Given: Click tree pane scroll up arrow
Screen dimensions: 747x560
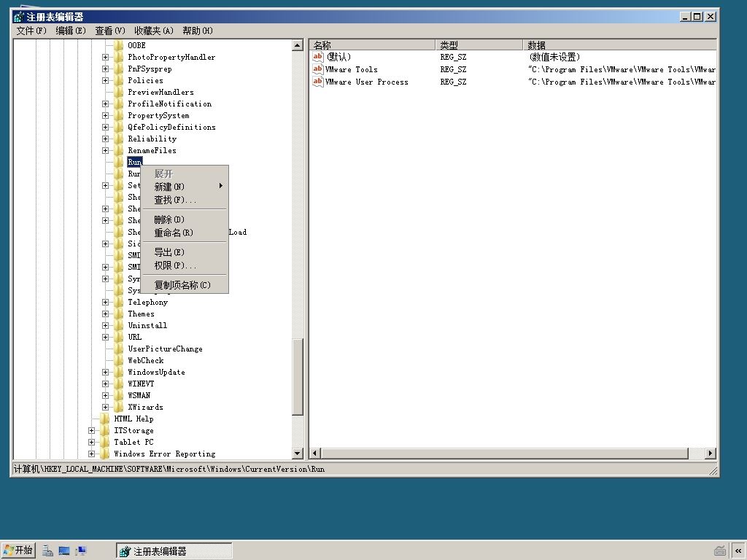Looking at the screenshot, I should 298,45.
